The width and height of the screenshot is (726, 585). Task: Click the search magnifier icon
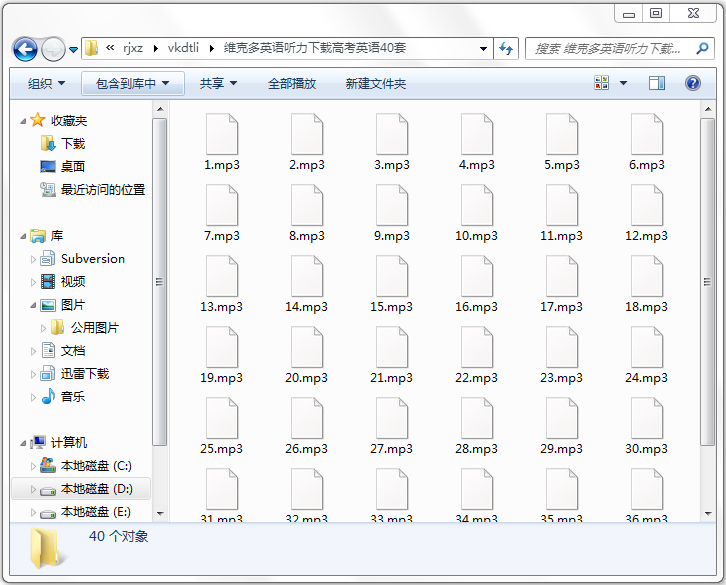coord(702,48)
